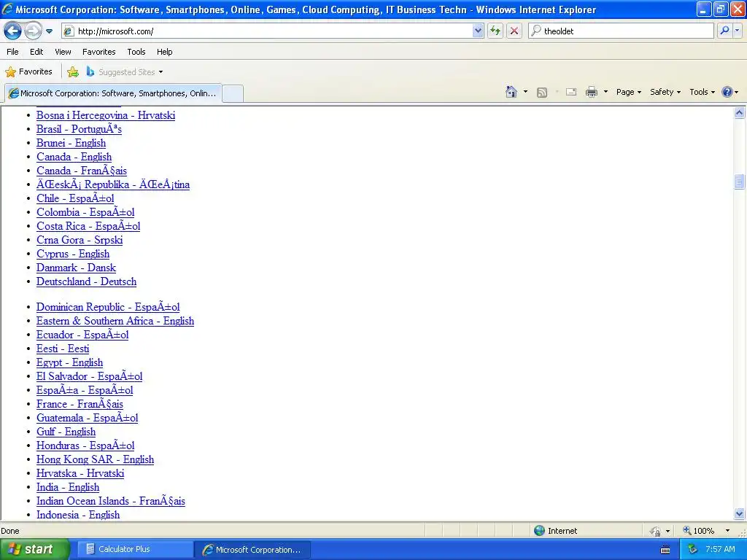Select the Microsoft Corporation tab
Screen dimensions: 747x560
click(113, 93)
